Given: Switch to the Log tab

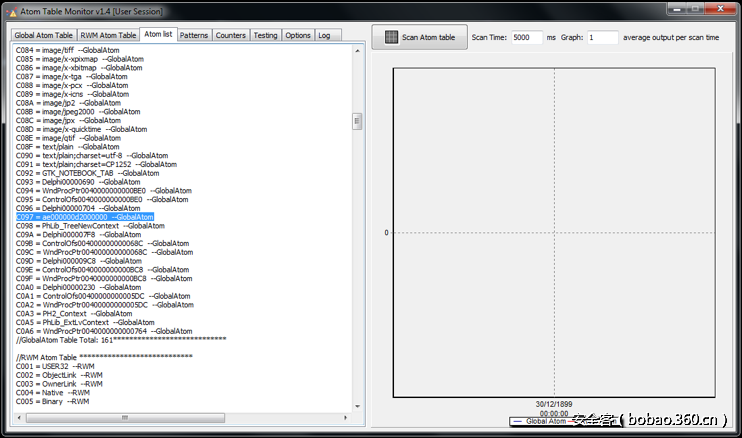Looking at the screenshot, I should point(324,35).
